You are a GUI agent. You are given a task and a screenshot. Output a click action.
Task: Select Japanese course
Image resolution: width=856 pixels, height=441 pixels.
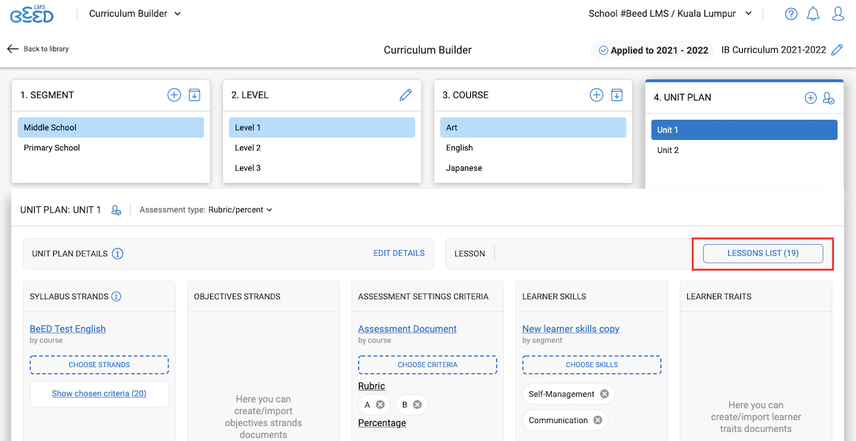tap(533, 168)
